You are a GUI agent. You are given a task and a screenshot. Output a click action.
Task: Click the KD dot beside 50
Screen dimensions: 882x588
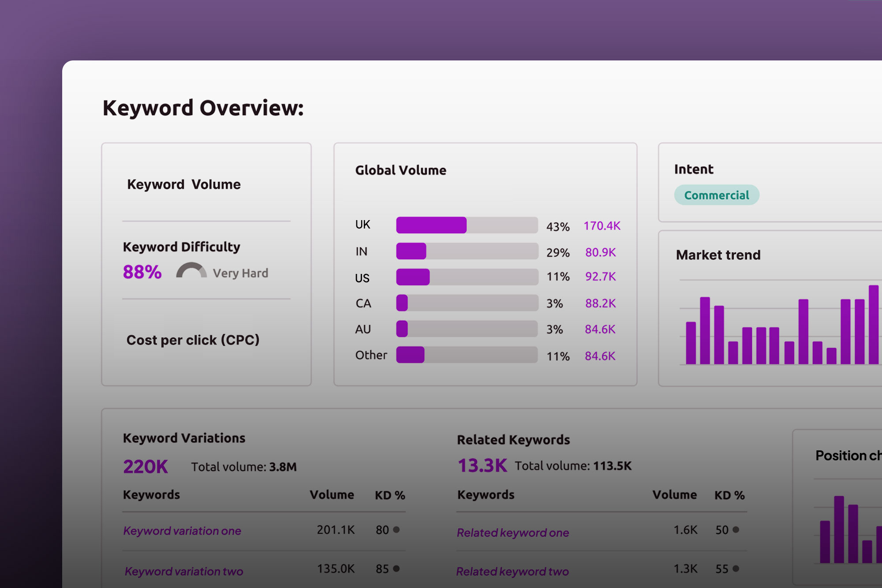(x=736, y=530)
